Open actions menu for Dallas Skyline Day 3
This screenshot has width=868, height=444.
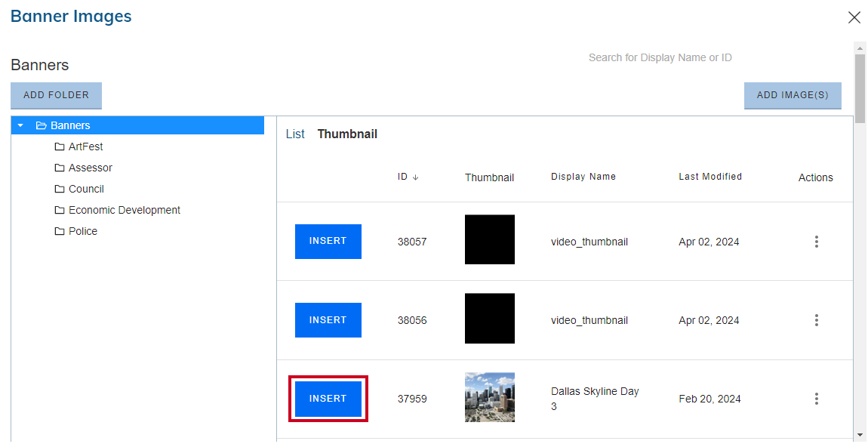point(817,399)
